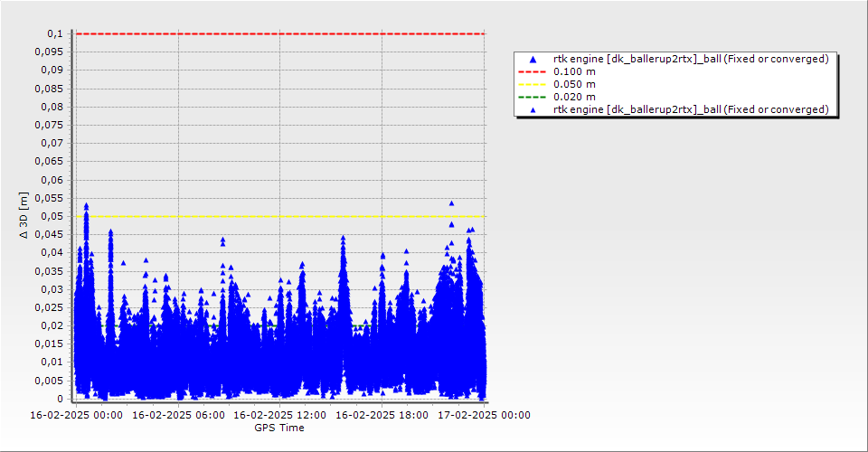Click the small blue triangle legend marker
This screenshot has height=452, width=868.
pyautogui.click(x=533, y=110)
